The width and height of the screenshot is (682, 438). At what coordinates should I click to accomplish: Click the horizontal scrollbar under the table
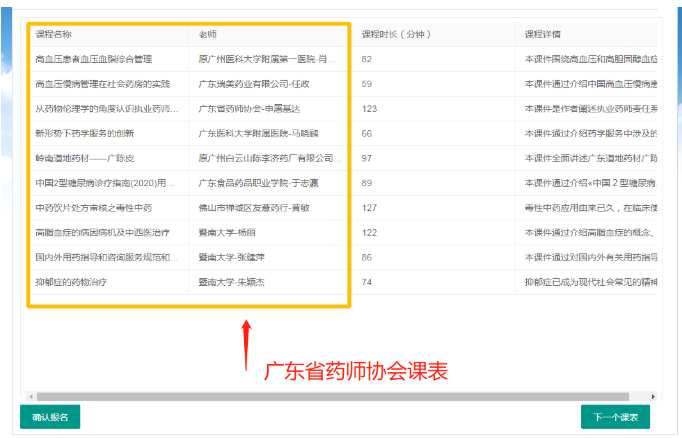click(300, 397)
